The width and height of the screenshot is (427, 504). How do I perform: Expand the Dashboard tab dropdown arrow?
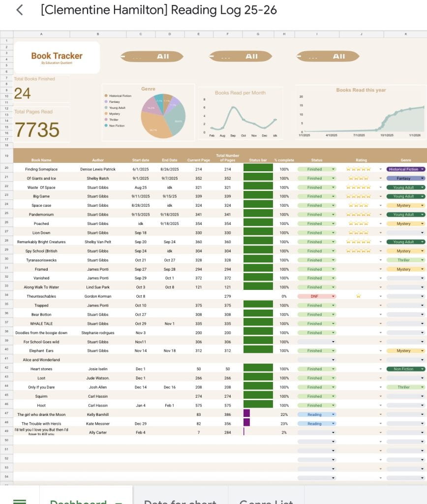point(118,501)
